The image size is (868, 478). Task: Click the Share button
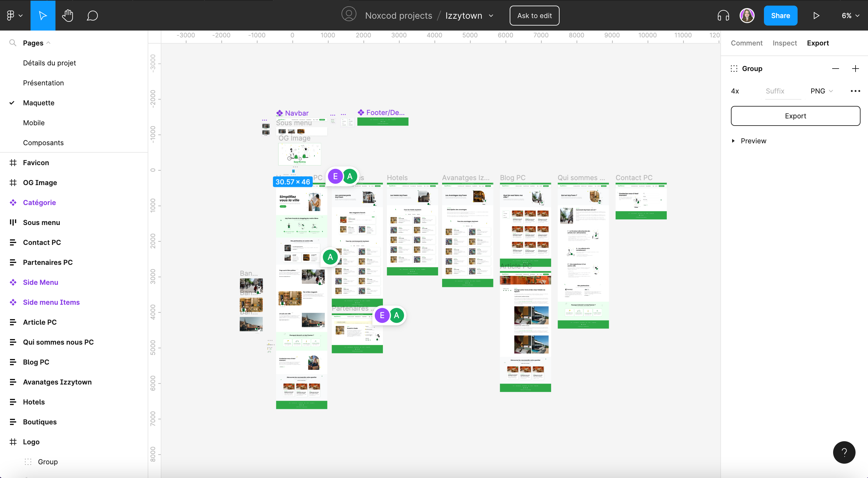coord(780,15)
